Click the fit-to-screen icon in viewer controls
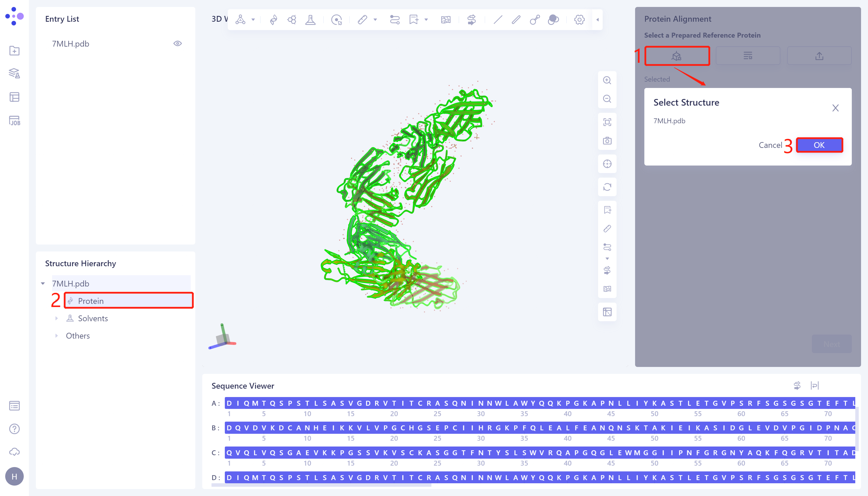Image resolution: width=868 pixels, height=496 pixels. tap(607, 122)
